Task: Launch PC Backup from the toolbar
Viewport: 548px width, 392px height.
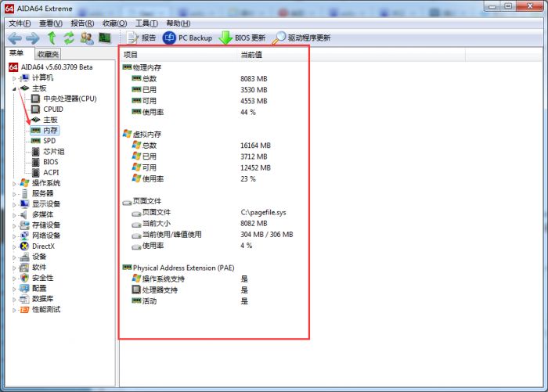Action: tap(187, 38)
